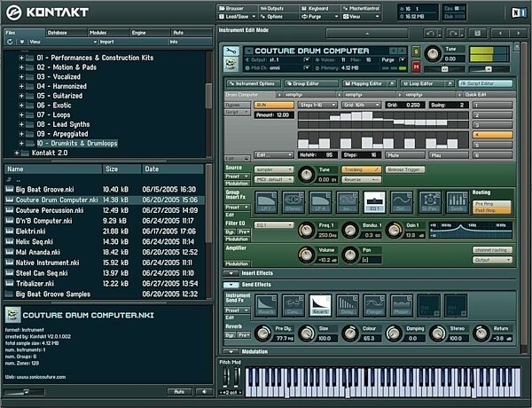Expand the Kontakt 2.0 folder
Image resolution: width=532 pixels, height=408 pixels.
(17, 153)
